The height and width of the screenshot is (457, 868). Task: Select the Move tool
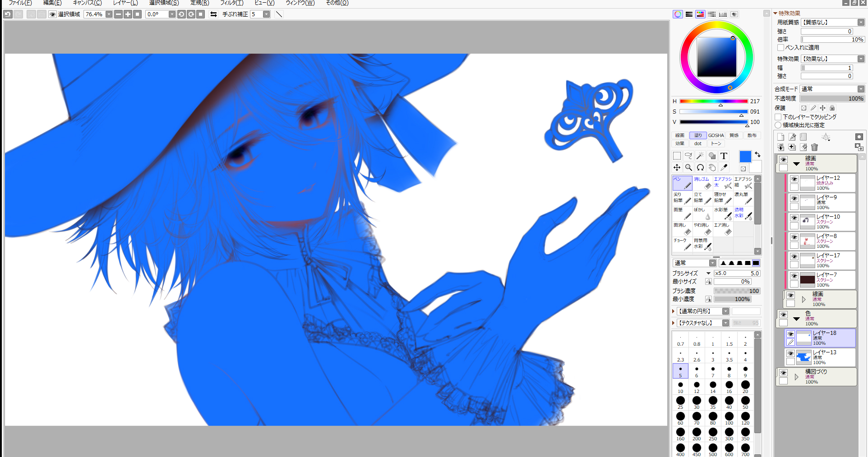point(677,168)
